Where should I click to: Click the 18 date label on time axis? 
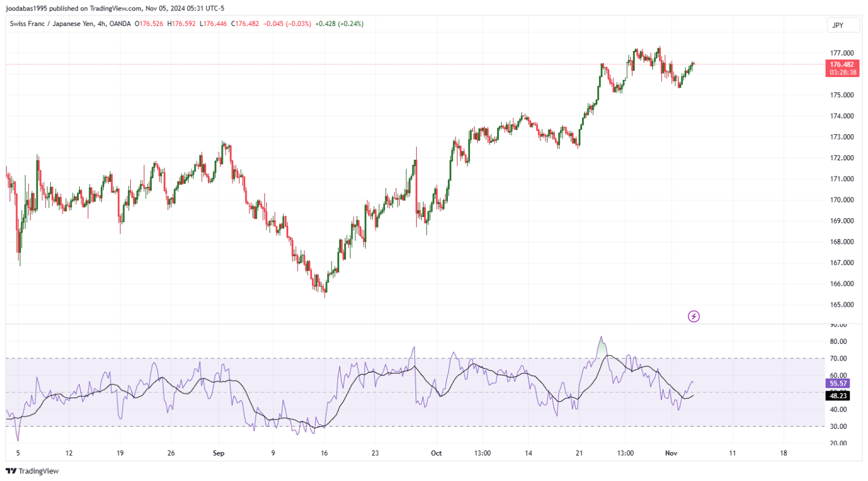784,453
